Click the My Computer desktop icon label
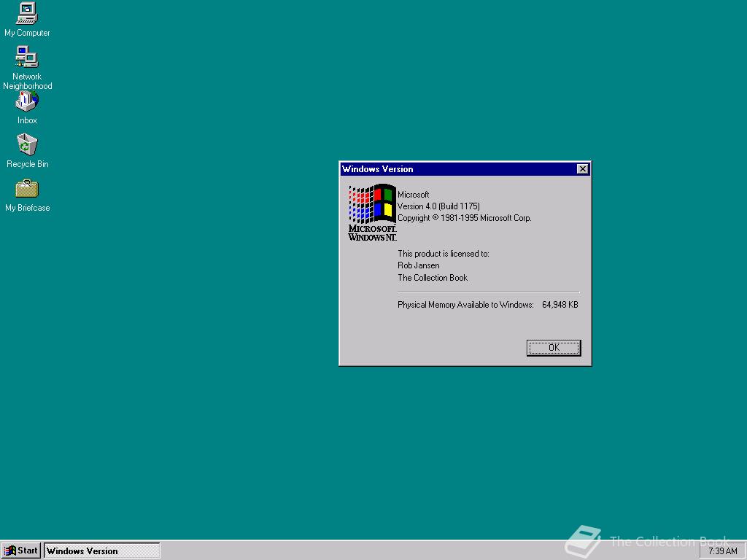747x560 pixels. click(x=27, y=32)
